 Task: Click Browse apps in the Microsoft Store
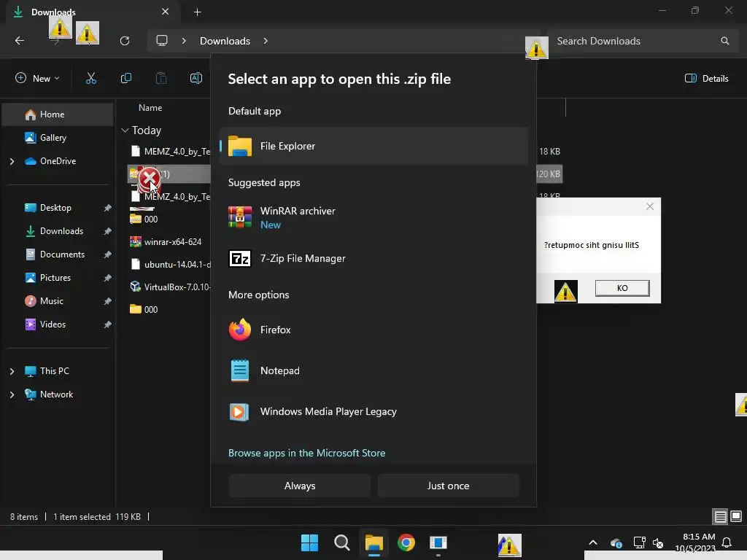tap(307, 453)
